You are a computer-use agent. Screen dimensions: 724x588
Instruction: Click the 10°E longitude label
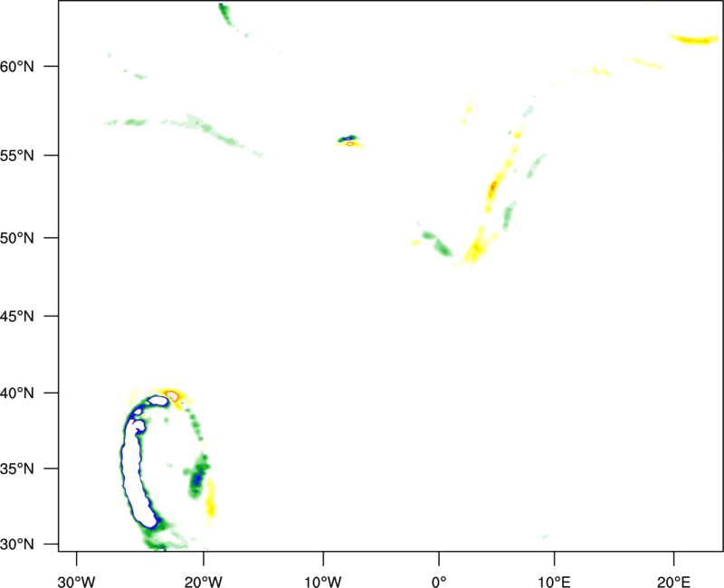coord(554,582)
